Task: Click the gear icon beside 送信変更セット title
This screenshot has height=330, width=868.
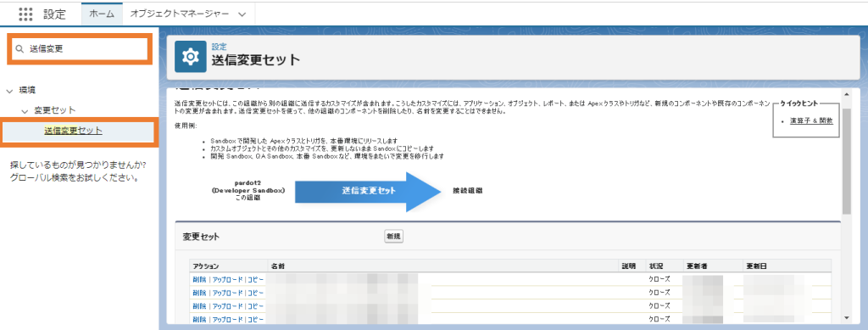Action: coord(191,57)
